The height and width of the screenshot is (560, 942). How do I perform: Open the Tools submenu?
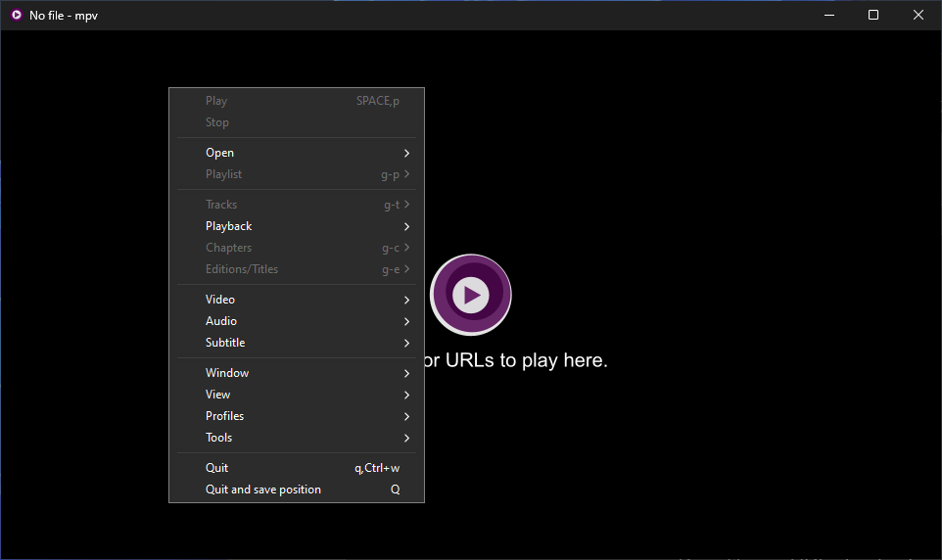point(297,438)
